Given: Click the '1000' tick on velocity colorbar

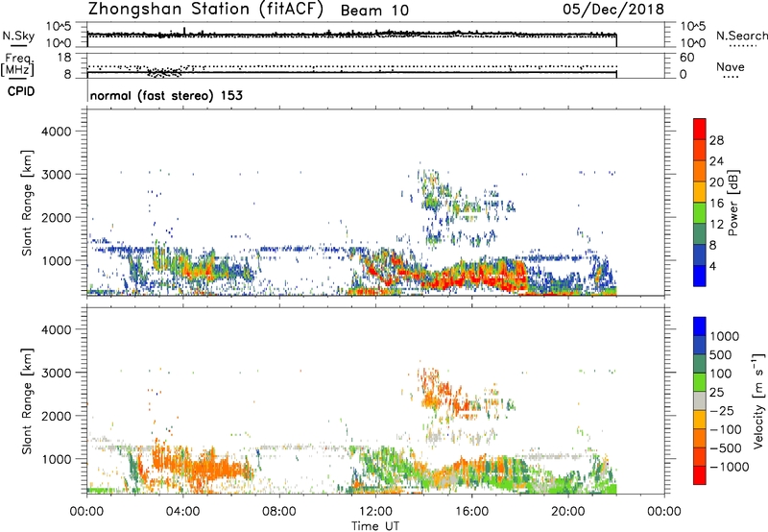Looking at the screenshot, I should point(725,336).
